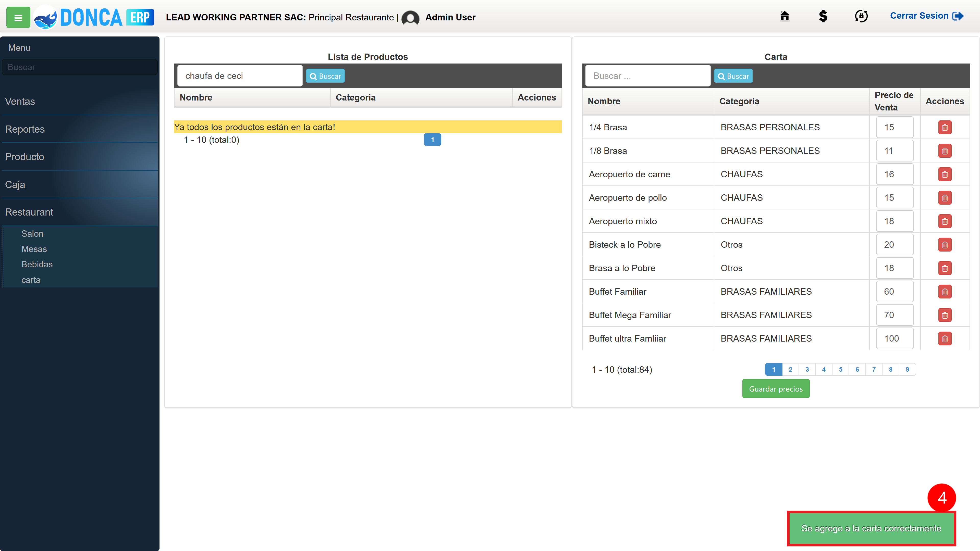The width and height of the screenshot is (980, 551).
Task: Select carta submenu item
Action: (31, 280)
